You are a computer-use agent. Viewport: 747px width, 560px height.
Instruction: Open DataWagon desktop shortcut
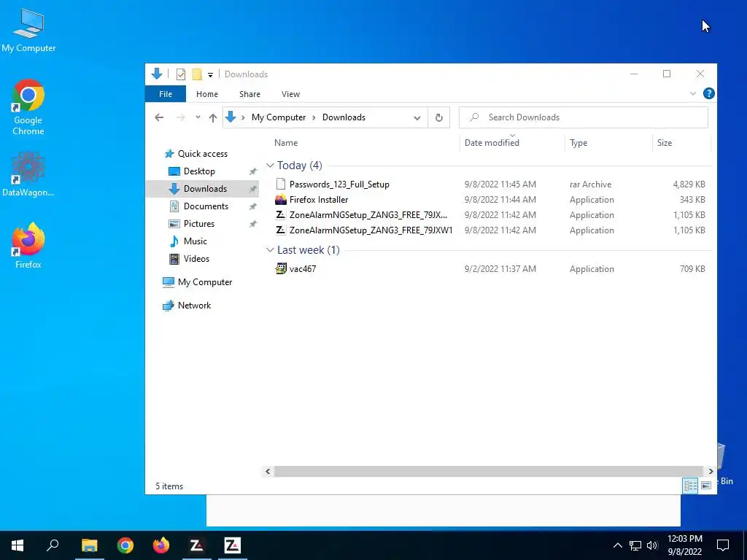(x=28, y=174)
